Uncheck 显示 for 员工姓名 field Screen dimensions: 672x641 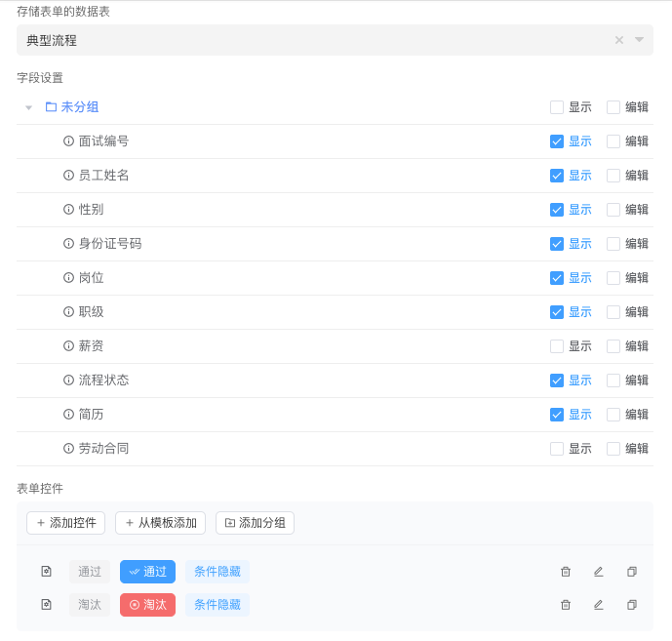(557, 176)
